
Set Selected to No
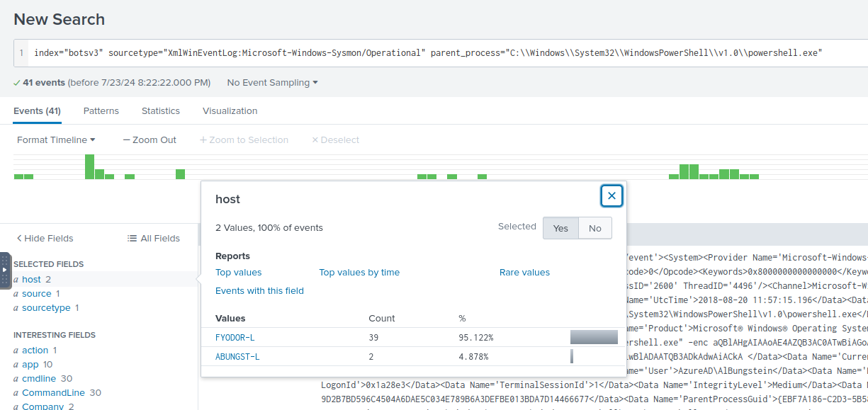[x=594, y=228]
